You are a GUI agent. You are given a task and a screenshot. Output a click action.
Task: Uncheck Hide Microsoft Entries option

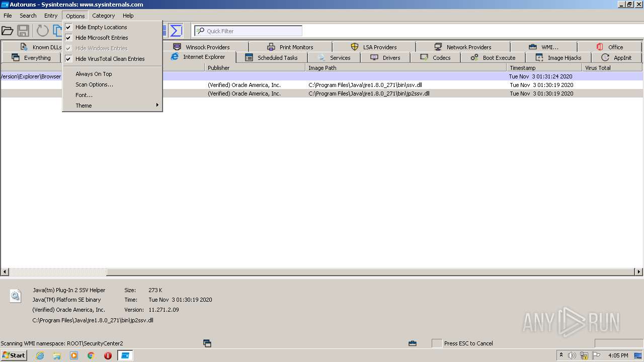point(112,38)
